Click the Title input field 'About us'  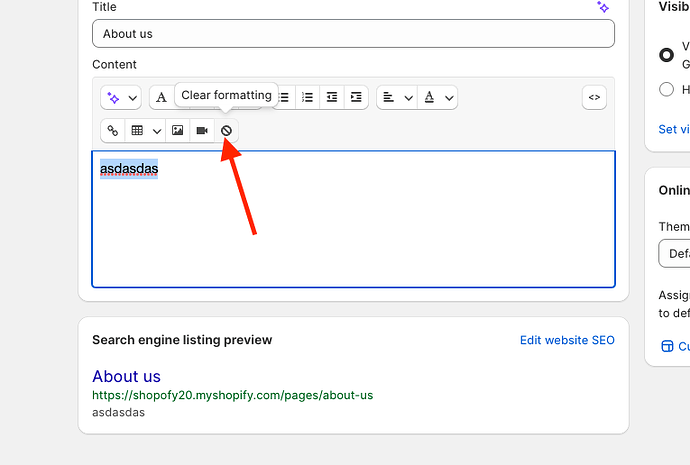(353, 33)
